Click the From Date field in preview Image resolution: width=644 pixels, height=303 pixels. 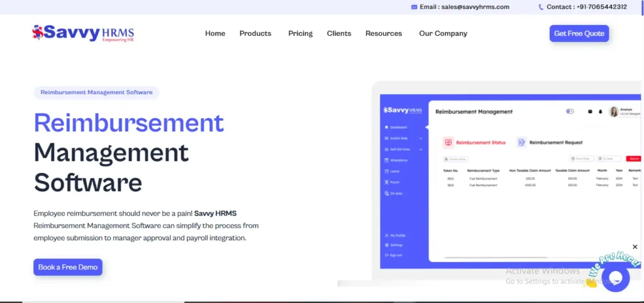click(582, 158)
